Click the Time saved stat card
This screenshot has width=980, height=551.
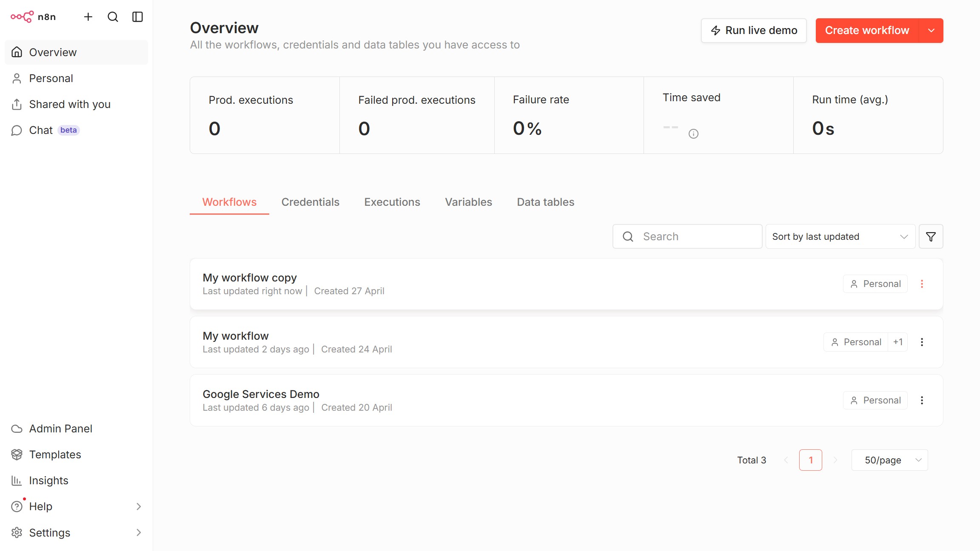(x=718, y=115)
